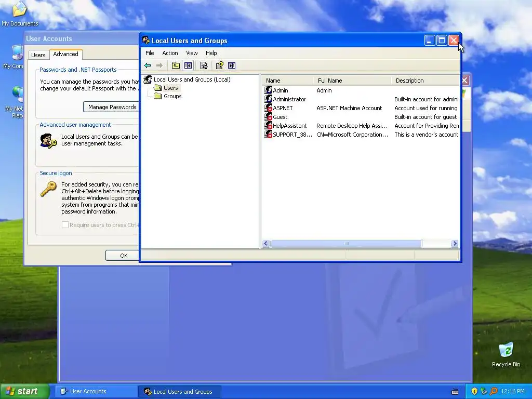Click the 'Built-in account for guest' description
This screenshot has height=399, width=532.
point(427,117)
